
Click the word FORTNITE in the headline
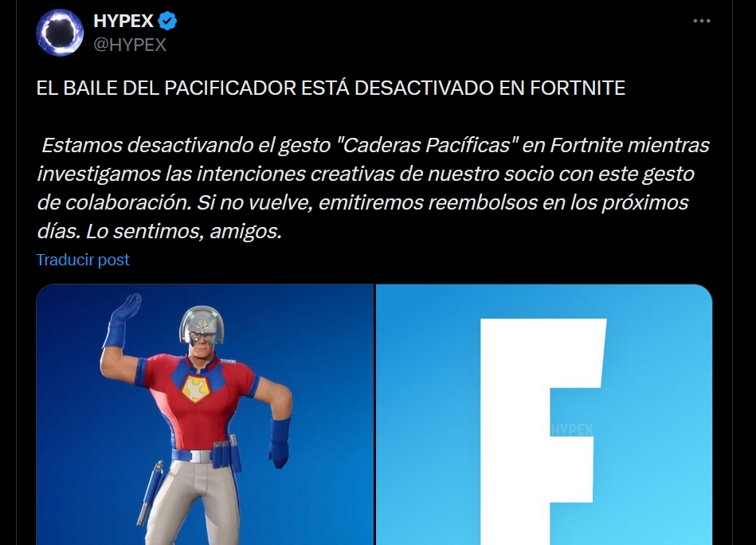point(577,88)
